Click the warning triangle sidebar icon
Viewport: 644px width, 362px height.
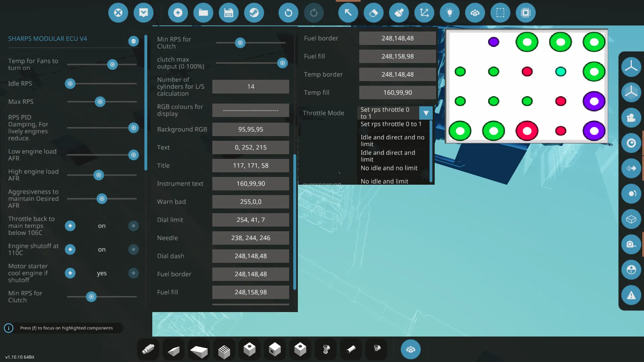[631, 295]
